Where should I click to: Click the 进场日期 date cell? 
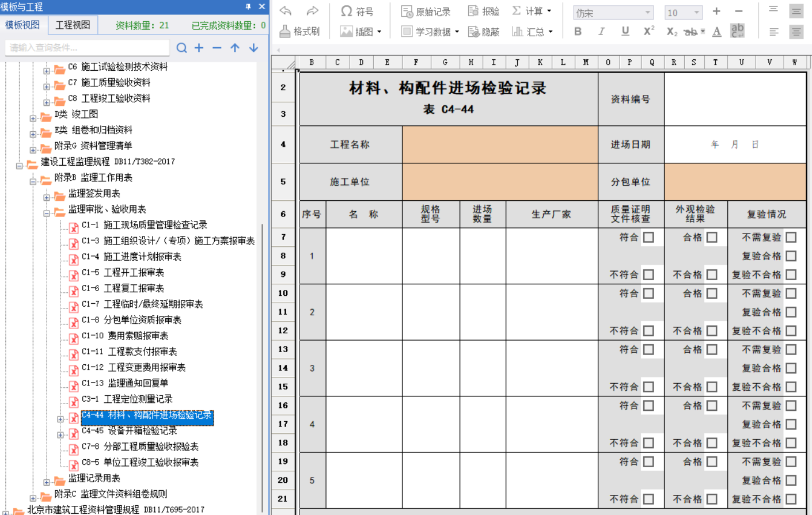[x=735, y=144]
